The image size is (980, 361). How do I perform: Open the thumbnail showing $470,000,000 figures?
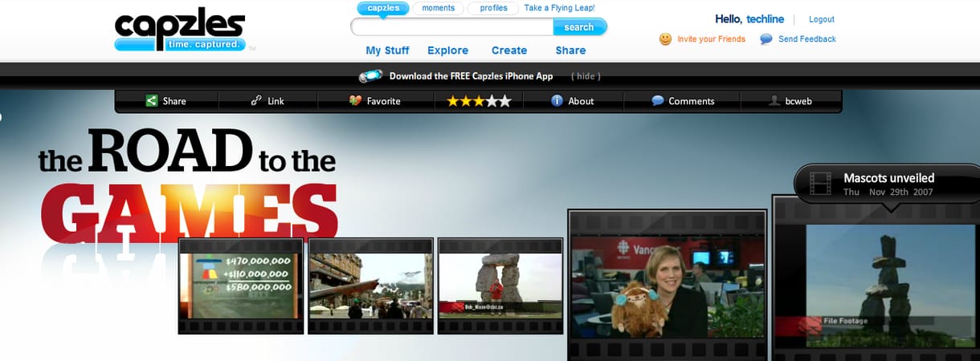(241, 286)
